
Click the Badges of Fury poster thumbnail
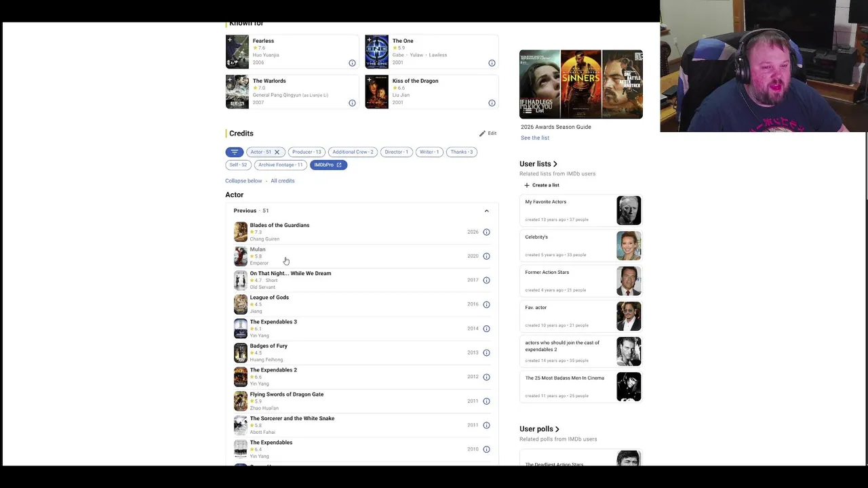click(241, 352)
